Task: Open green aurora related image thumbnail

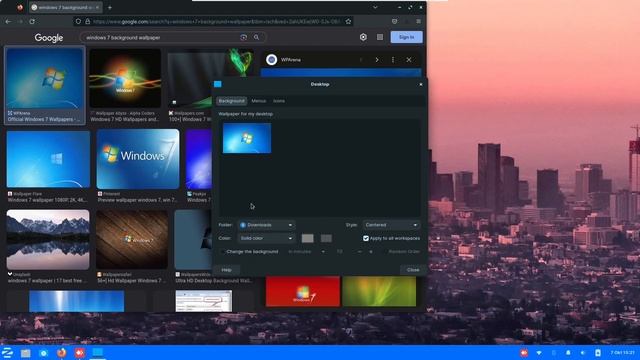Action: pos(379,291)
